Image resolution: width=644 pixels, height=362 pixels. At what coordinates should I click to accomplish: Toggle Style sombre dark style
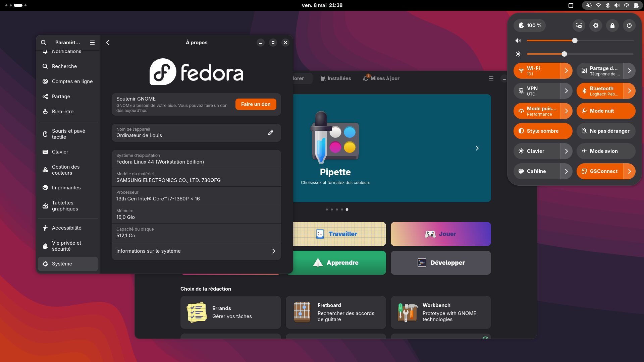(x=543, y=131)
